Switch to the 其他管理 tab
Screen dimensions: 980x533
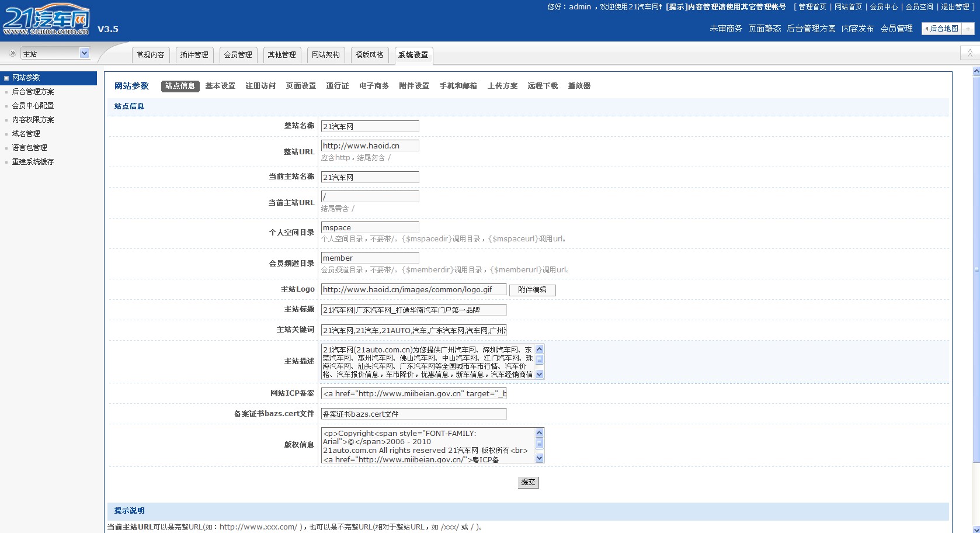[282, 55]
